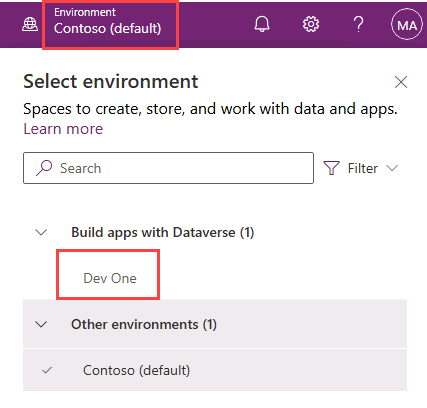Collapse the Build apps with Dataverse group
The image size is (427, 408).
pos(41,232)
